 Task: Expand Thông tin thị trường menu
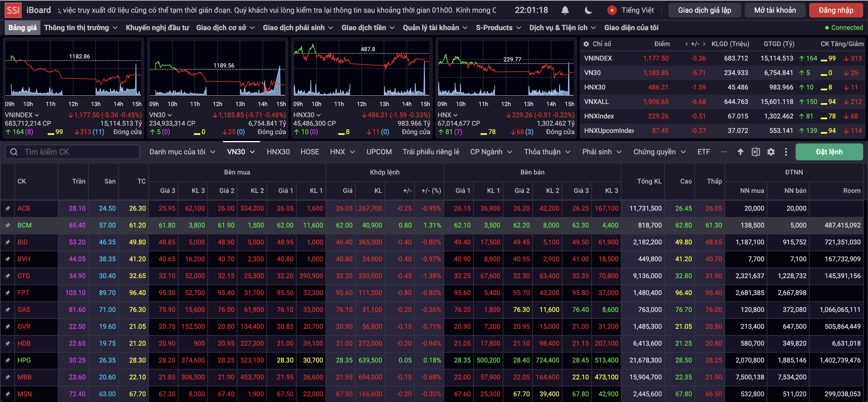tap(81, 28)
